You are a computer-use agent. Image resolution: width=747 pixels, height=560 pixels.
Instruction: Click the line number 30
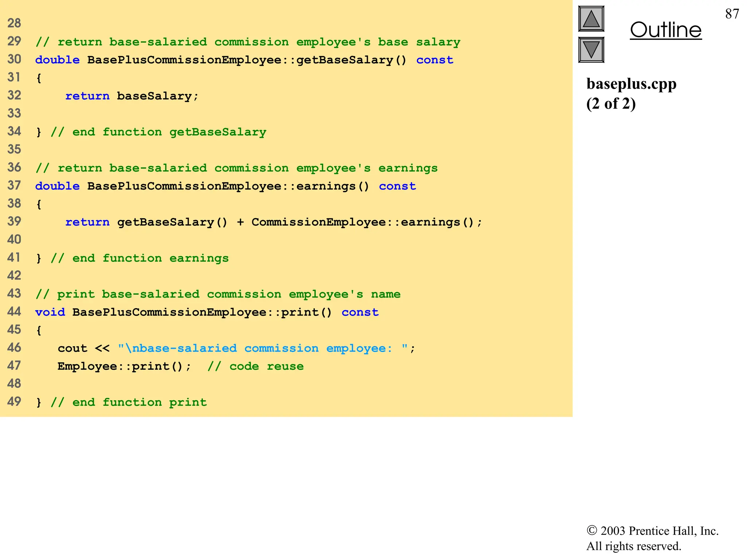pyautogui.click(x=14, y=59)
